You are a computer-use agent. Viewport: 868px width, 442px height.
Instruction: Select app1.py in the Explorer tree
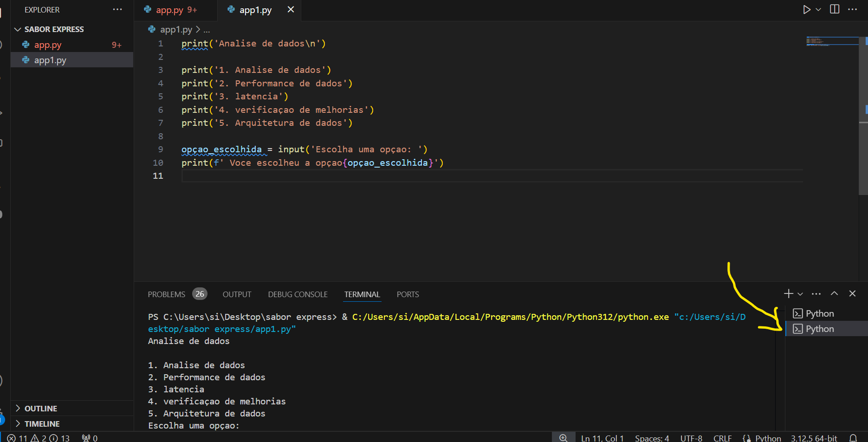72,60
